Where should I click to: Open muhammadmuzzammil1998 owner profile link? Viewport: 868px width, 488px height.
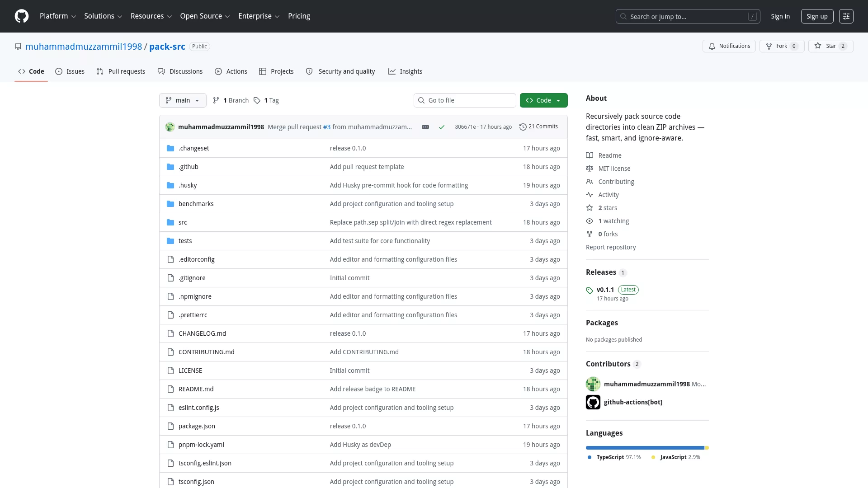pos(84,47)
